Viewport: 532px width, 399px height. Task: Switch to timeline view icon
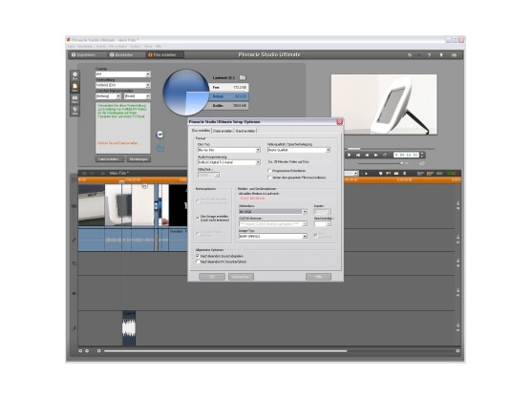coord(430,173)
